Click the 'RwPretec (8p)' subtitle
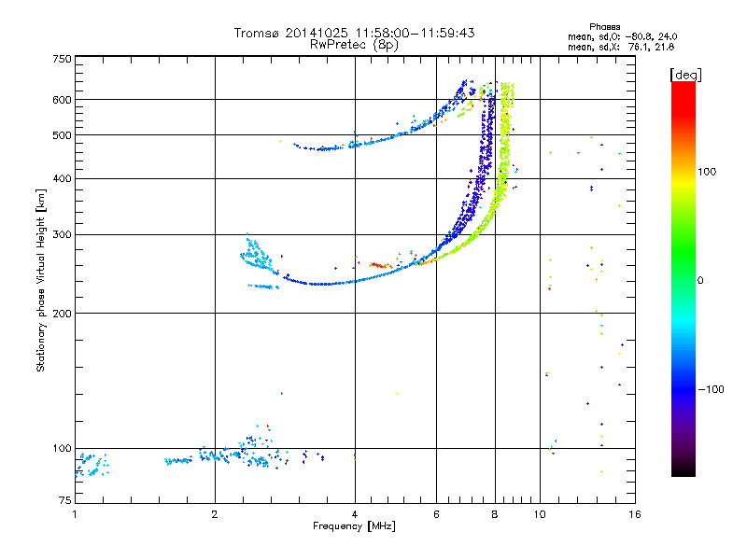Viewport: 747px width, 560px height. point(354,45)
